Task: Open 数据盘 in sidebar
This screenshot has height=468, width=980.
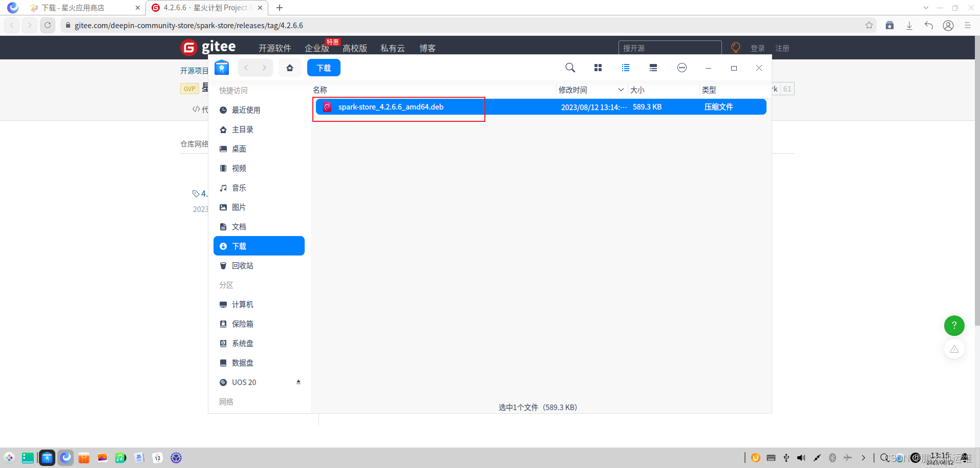Action: 259,363
